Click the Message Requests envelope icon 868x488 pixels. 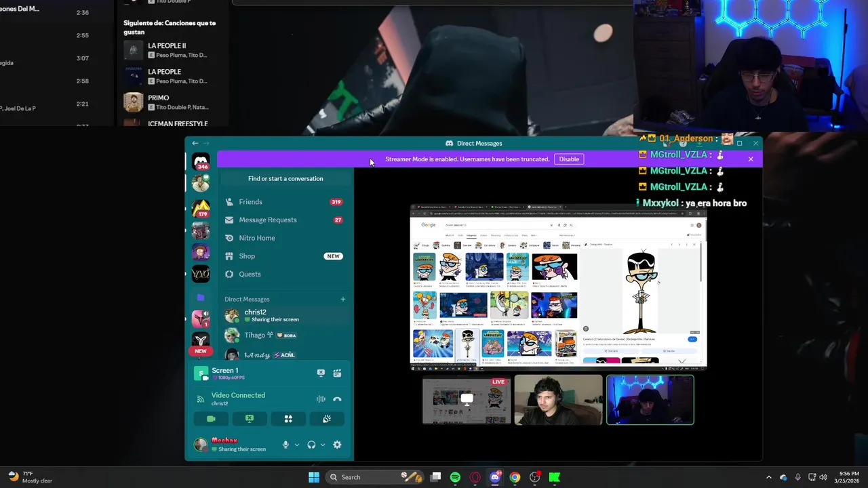(x=229, y=220)
